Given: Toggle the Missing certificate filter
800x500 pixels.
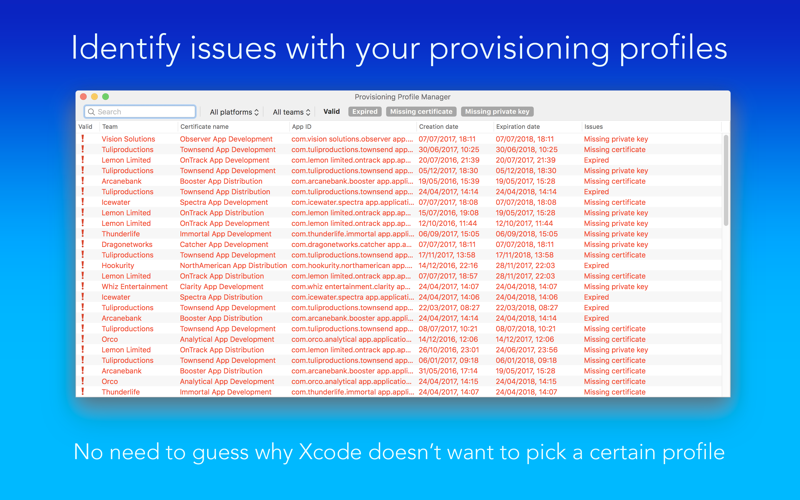Looking at the screenshot, I should coord(421,111).
